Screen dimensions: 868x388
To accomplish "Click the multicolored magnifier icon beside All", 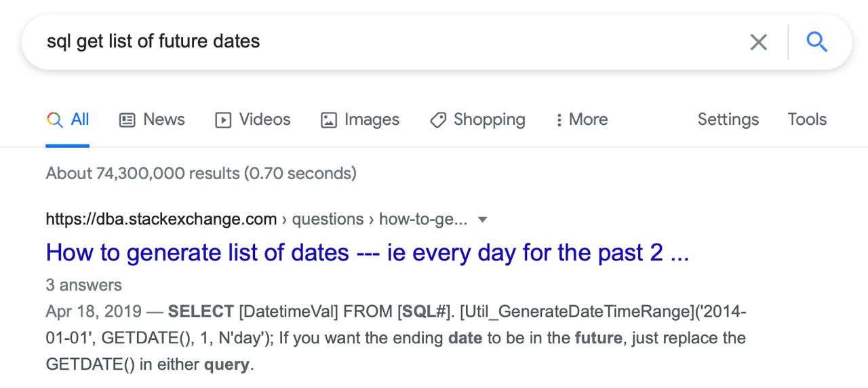I will pos(55,120).
